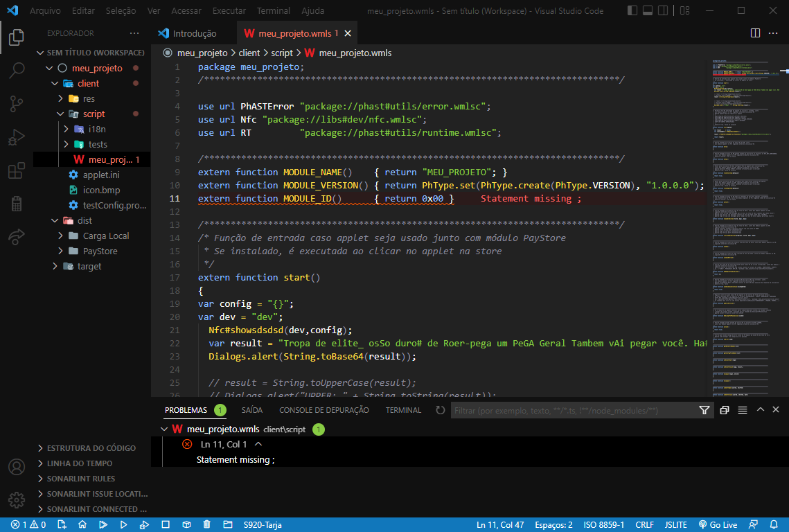The image size is (789, 532).
Task: Open notifications via the bell icon
Action: point(775,524)
